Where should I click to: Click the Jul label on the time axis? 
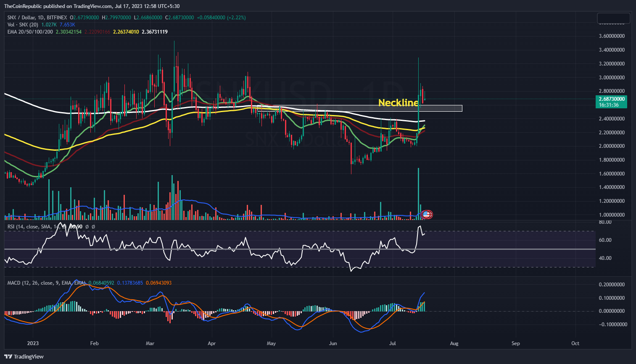point(393,343)
